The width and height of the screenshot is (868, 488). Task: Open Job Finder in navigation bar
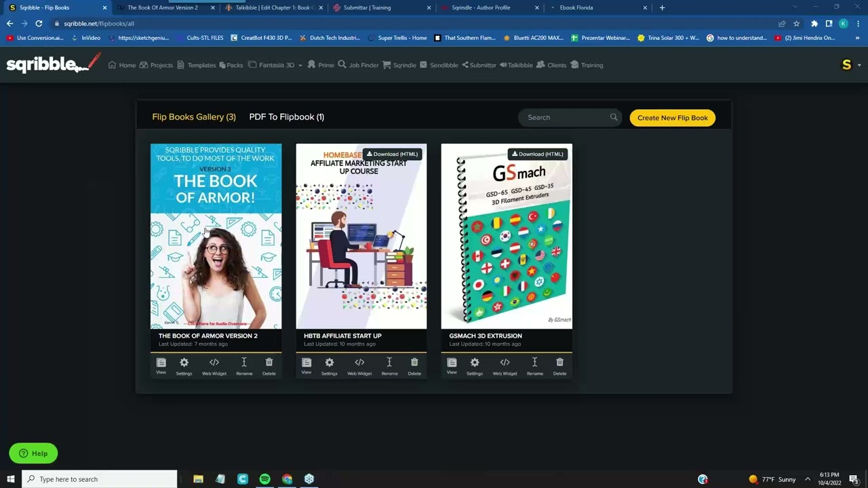click(358, 65)
